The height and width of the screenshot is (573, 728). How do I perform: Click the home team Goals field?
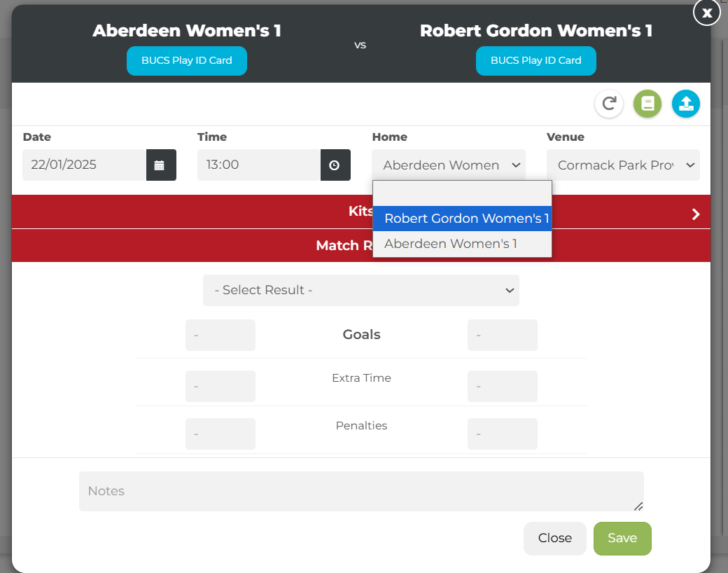tap(220, 335)
